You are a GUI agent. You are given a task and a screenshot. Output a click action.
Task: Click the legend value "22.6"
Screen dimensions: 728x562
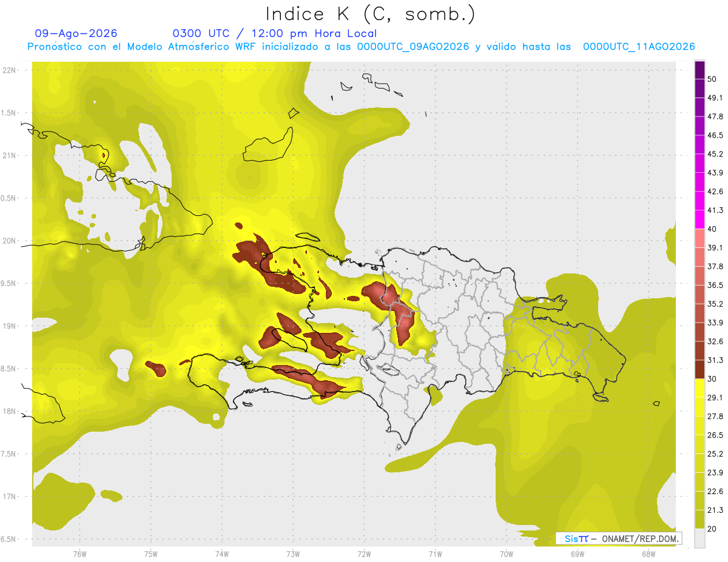(715, 491)
